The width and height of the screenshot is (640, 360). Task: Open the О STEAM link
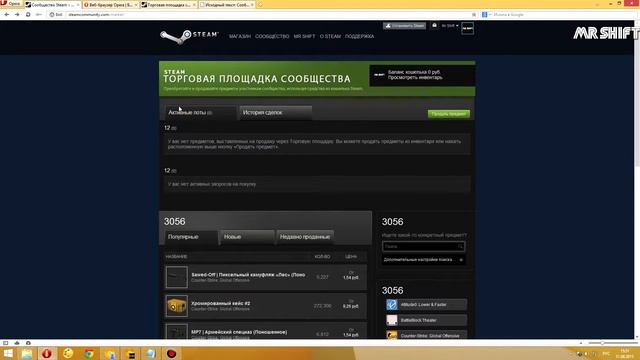(330, 36)
